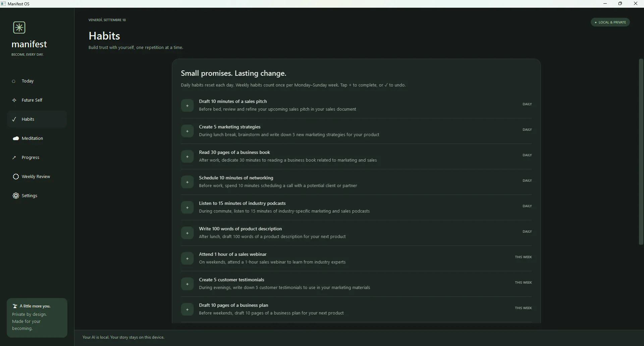Click 'Listen to 15 minutes of industry podcasts' title
Viewport: 644px width, 346px height.
click(242, 203)
